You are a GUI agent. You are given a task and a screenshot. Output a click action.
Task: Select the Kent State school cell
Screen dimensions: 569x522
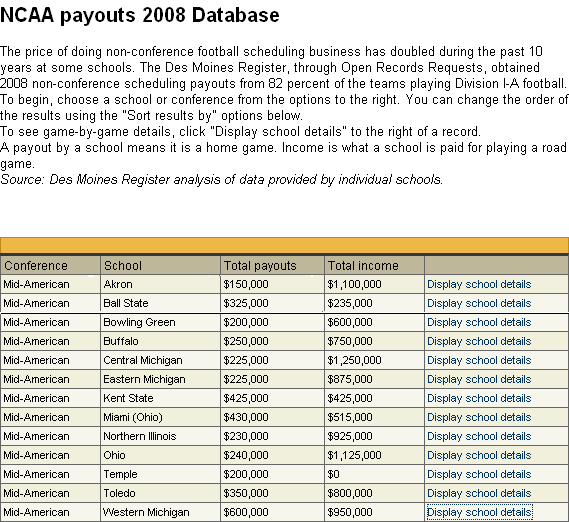pyautogui.click(x=160, y=398)
